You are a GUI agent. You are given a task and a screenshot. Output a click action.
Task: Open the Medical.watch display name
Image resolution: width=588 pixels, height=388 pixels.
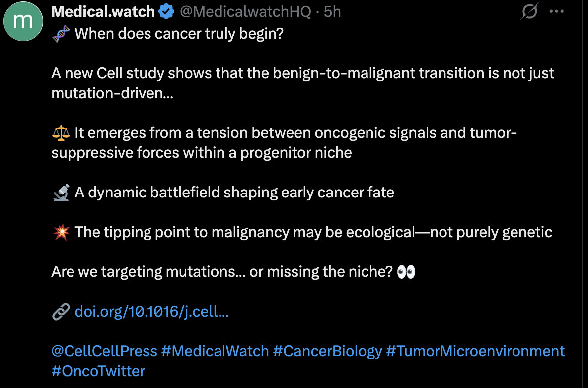click(103, 12)
